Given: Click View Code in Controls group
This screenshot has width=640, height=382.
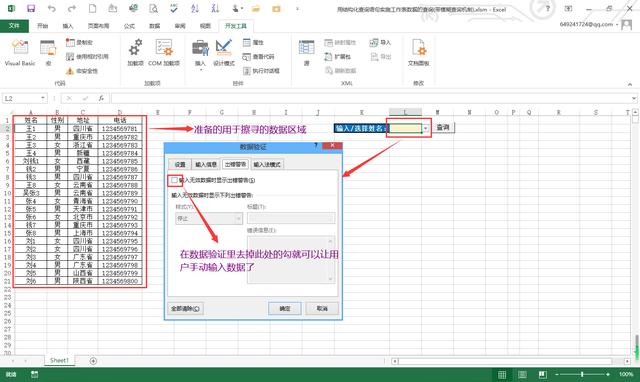Looking at the screenshot, I should pyautogui.click(x=258, y=56).
